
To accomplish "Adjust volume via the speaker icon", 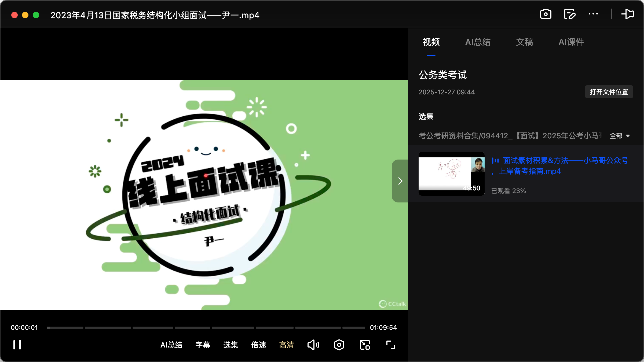I will [x=313, y=345].
